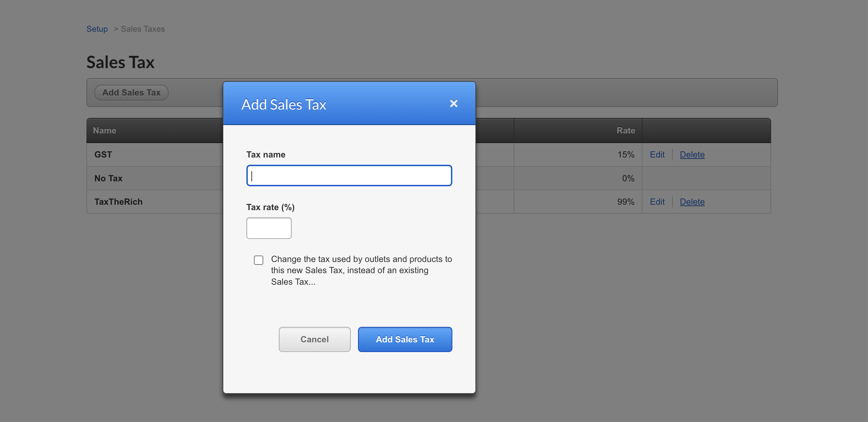
Task: Open the Setup breadcrumb link
Action: click(x=97, y=29)
